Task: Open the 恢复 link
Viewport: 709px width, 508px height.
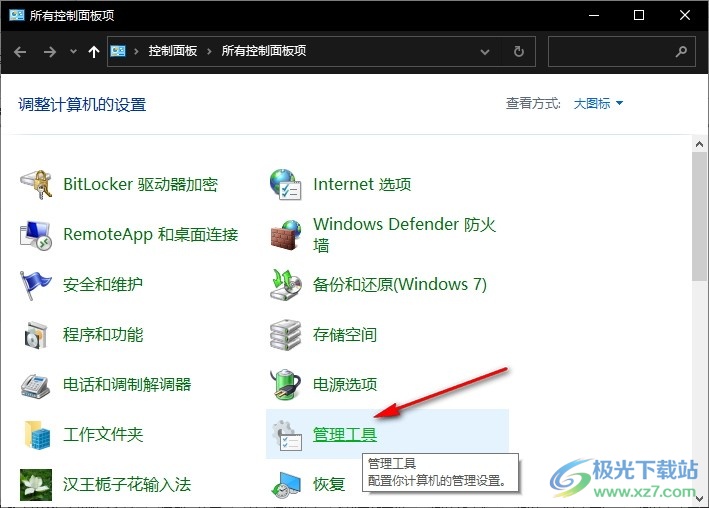Action: point(329,485)
